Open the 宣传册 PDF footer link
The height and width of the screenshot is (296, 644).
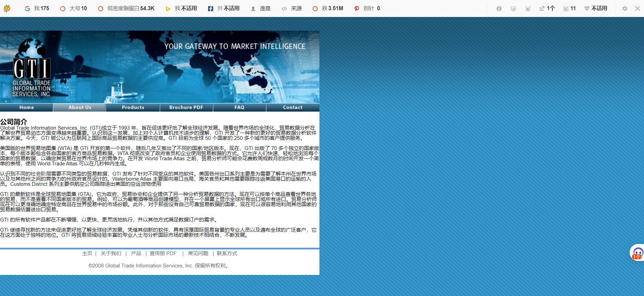[x=163, y=253]
